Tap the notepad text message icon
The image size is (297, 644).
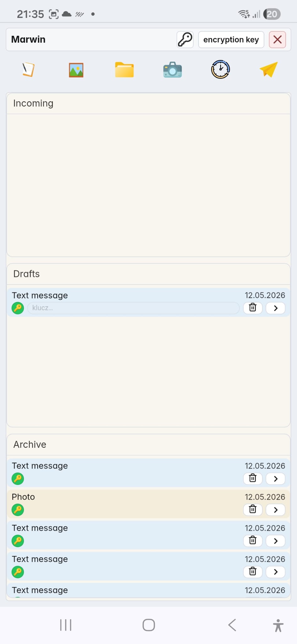click(28, 69)
